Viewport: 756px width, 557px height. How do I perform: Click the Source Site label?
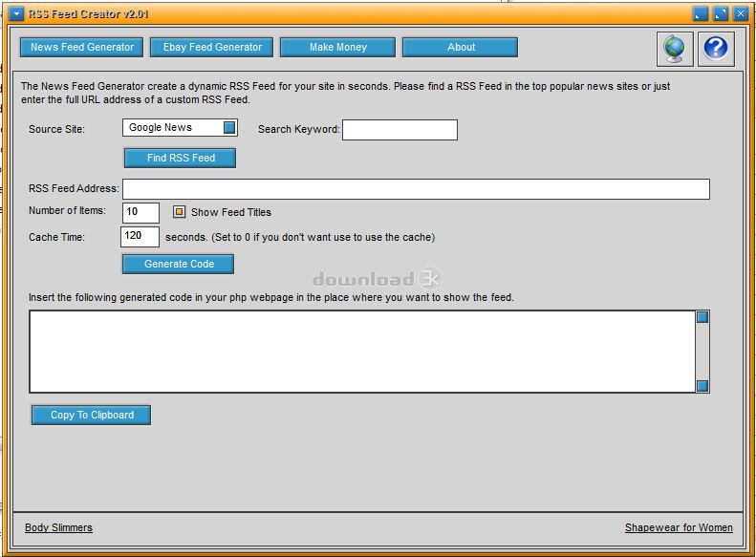[56, 129]
